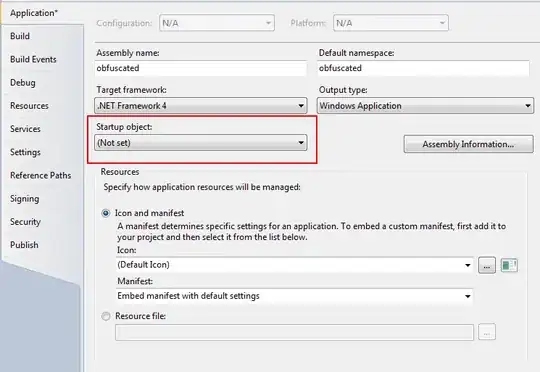Viewport: 540px width, 372px height.
Task: Switch to the Build tab
Action: point(20,36)
